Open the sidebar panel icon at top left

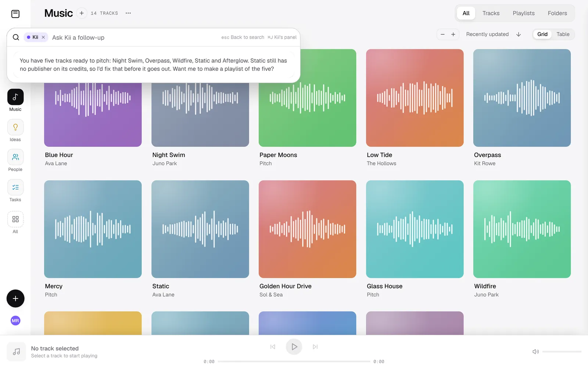[x=15, y=14]
